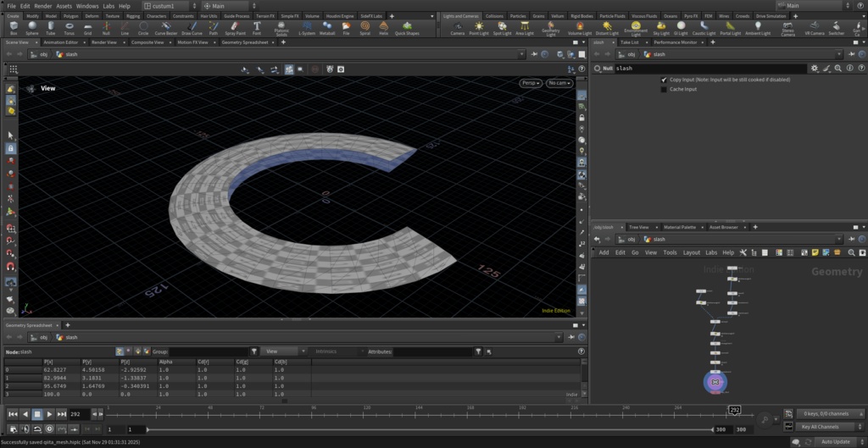
Task: Select the slash null node in network
Action: click(x=715, y=382)
